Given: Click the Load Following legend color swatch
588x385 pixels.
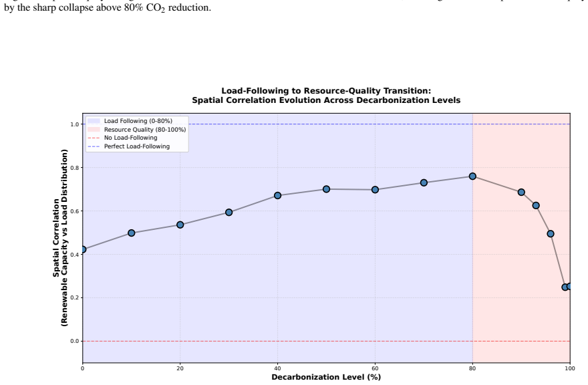Looking at the screenshot, I should (94, 121).
